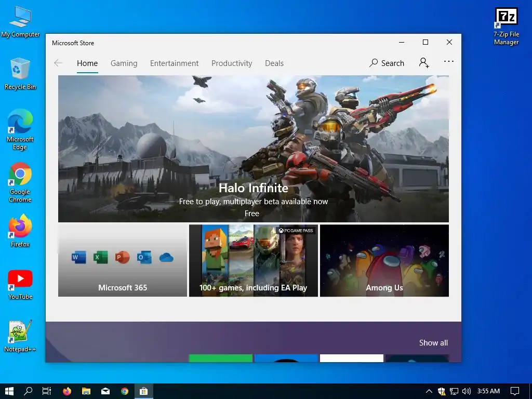Open taskbar search magnifier

point(28,391)
